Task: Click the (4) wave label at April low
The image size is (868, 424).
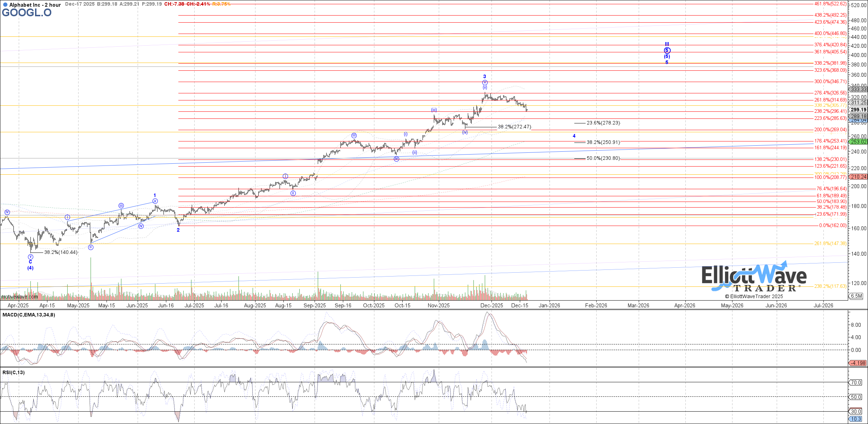Action: pyautogui.click(x=30, y=268)
